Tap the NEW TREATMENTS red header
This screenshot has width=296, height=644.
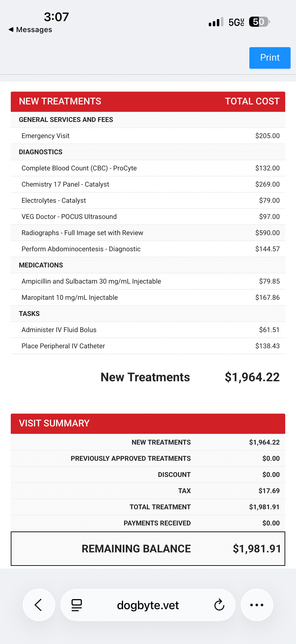tap(148, 101)
